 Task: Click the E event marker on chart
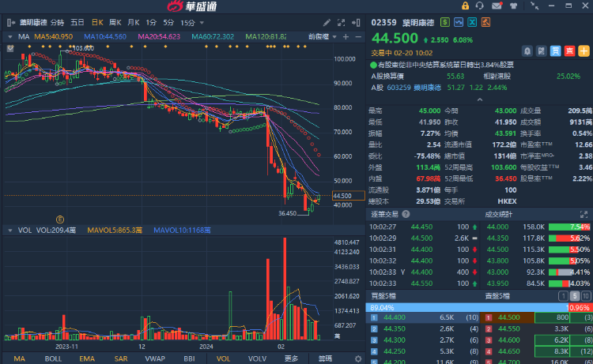60,220
